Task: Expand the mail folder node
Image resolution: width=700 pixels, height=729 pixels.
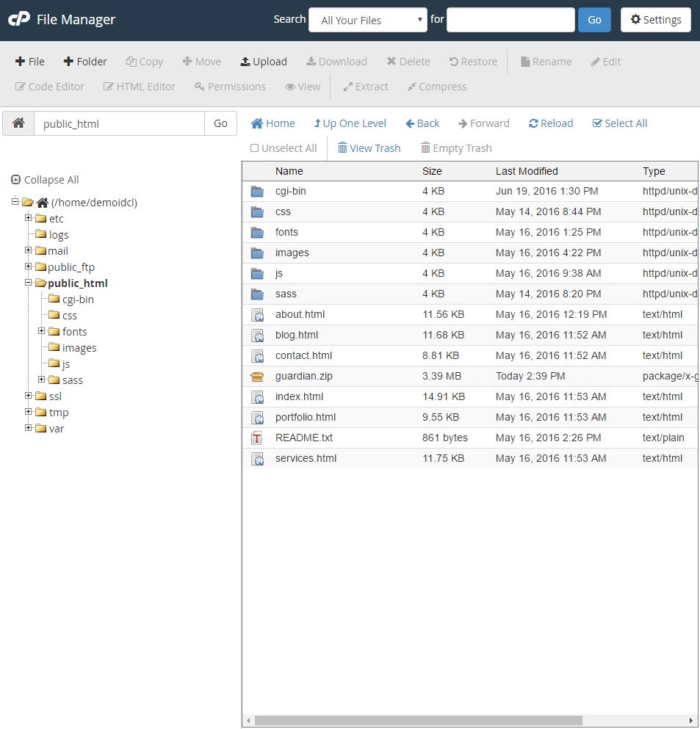Action: [29, 250]
